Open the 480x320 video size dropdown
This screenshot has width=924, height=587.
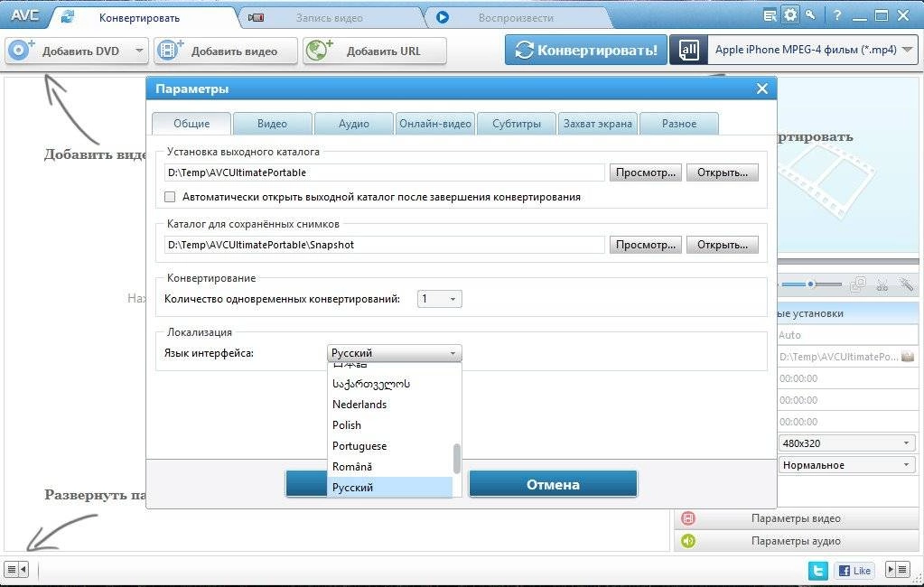click(x=847, y=443)
